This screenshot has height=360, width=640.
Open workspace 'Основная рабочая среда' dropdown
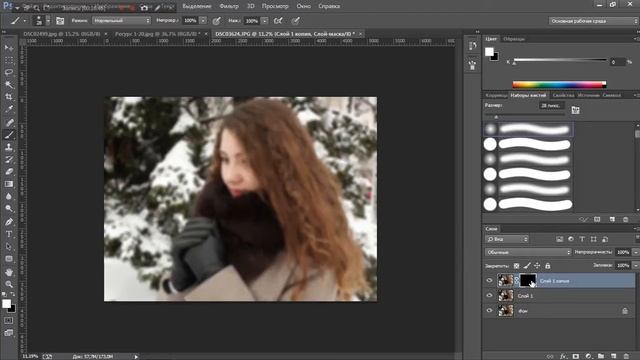point(593,21)
